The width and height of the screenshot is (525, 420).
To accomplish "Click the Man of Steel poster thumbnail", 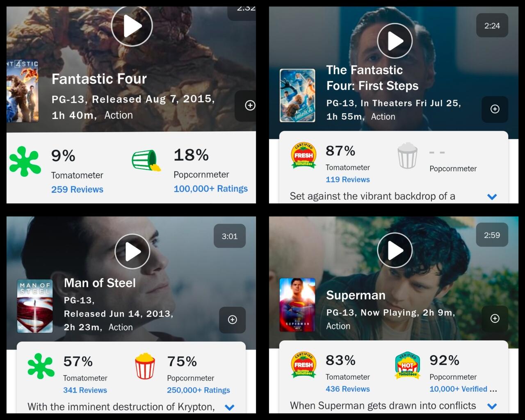I will pyautogui.click(x=35, y=306).
